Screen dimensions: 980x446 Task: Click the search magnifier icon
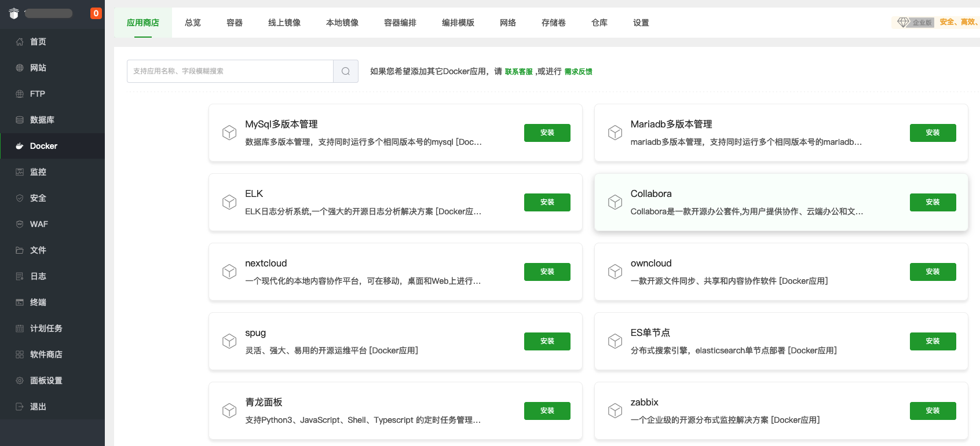coord(346,71)
